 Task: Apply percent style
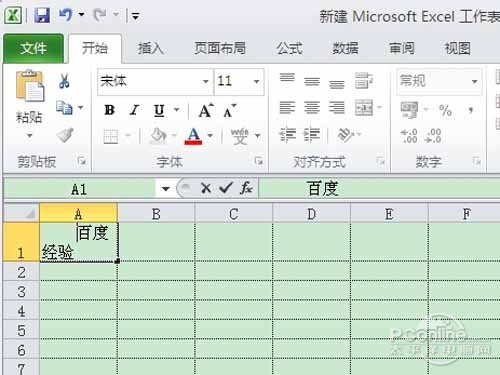(x=445, y=110)
